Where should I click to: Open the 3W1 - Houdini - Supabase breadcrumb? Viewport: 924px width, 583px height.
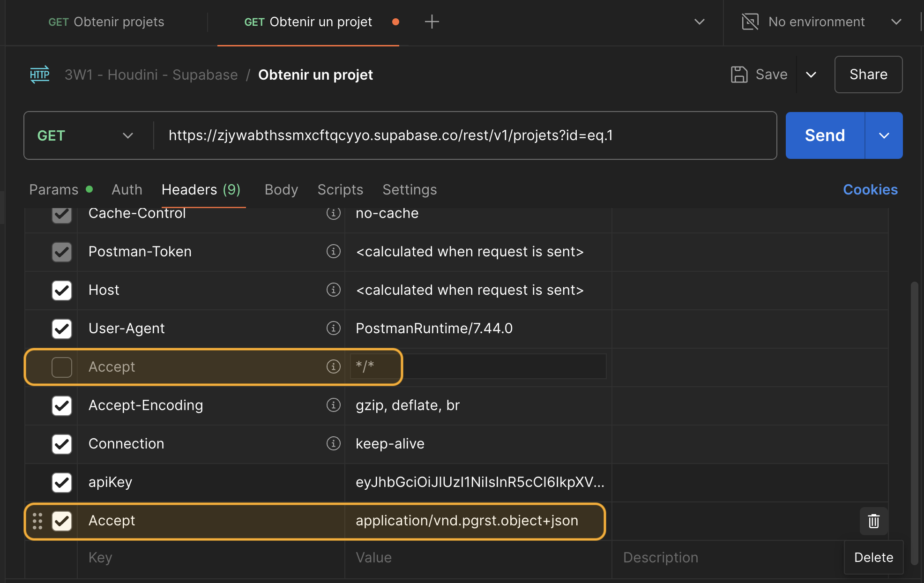pos(151,75)
